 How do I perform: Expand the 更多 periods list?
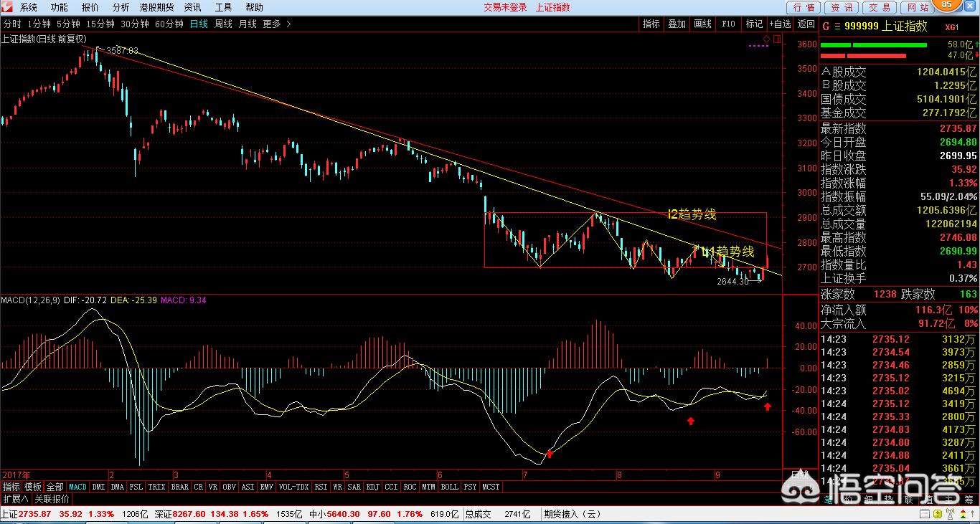tap(277, 24)
